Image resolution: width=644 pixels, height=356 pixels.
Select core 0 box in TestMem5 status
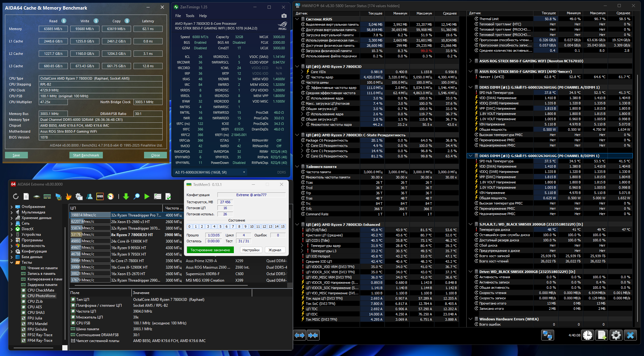pos(189,226)
